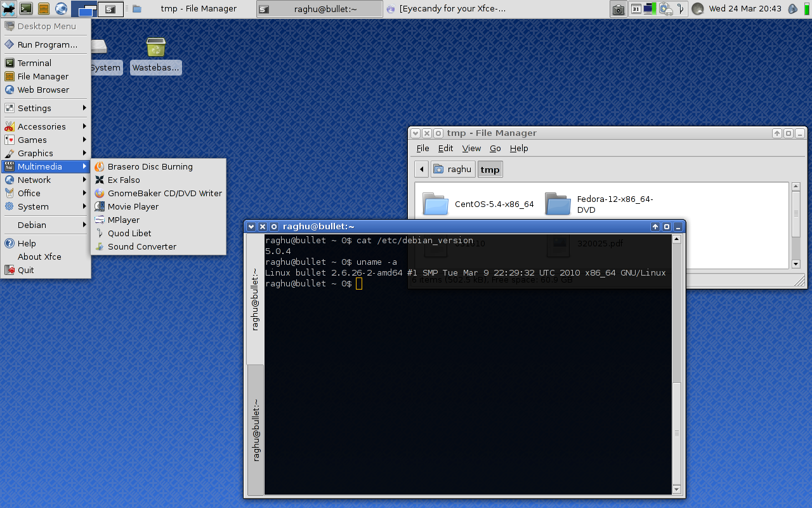Open Help menu in File Manager menubar

[x=519, y=148]
